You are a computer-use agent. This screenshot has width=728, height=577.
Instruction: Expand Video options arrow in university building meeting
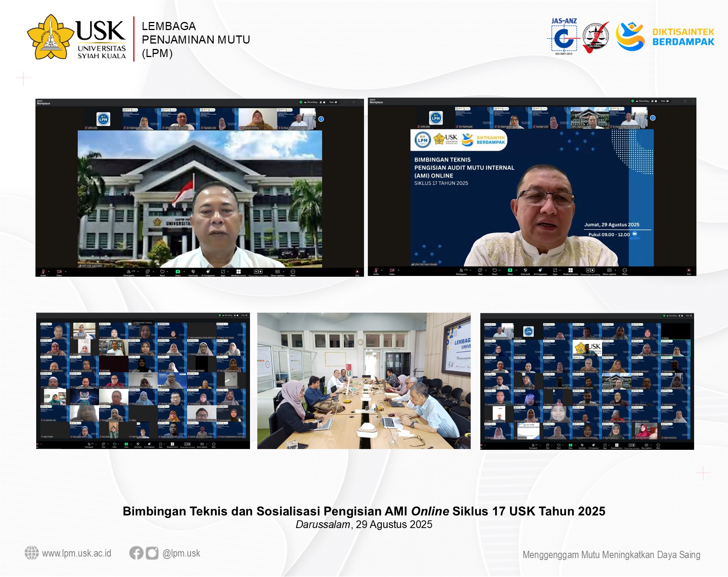(65, 271)
